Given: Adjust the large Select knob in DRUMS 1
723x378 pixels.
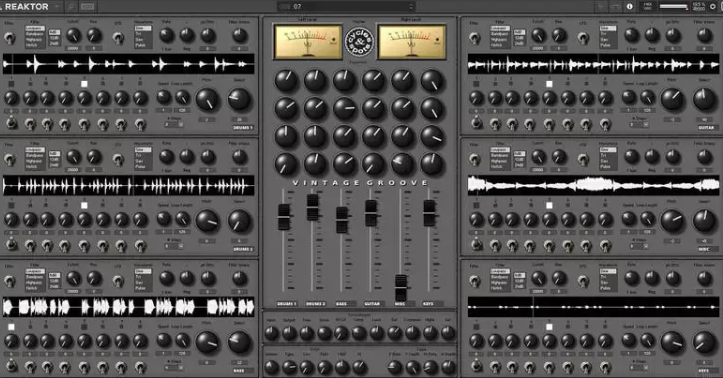Looking at the screenshot, I should click(239, 100).
